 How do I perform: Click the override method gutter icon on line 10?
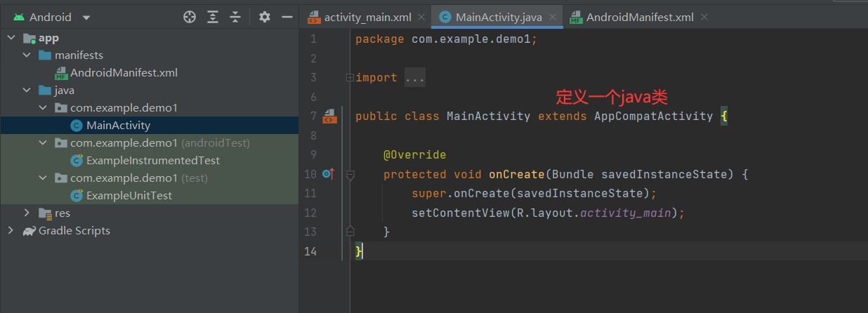click(x=328, y=173)
